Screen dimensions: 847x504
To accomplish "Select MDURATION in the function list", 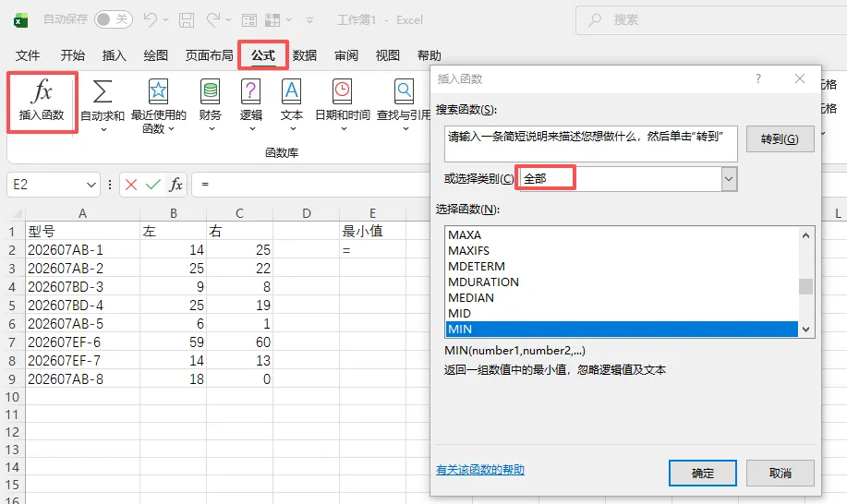I will click(622, 282).
